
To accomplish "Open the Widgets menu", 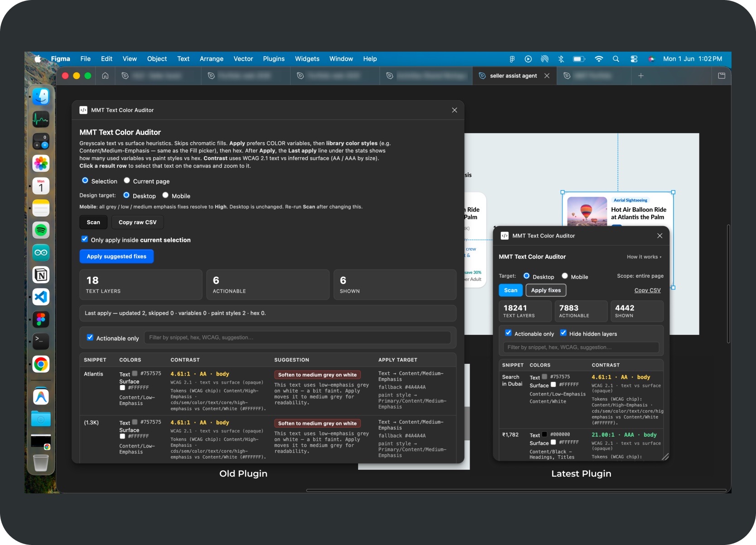I will [307, 59].
